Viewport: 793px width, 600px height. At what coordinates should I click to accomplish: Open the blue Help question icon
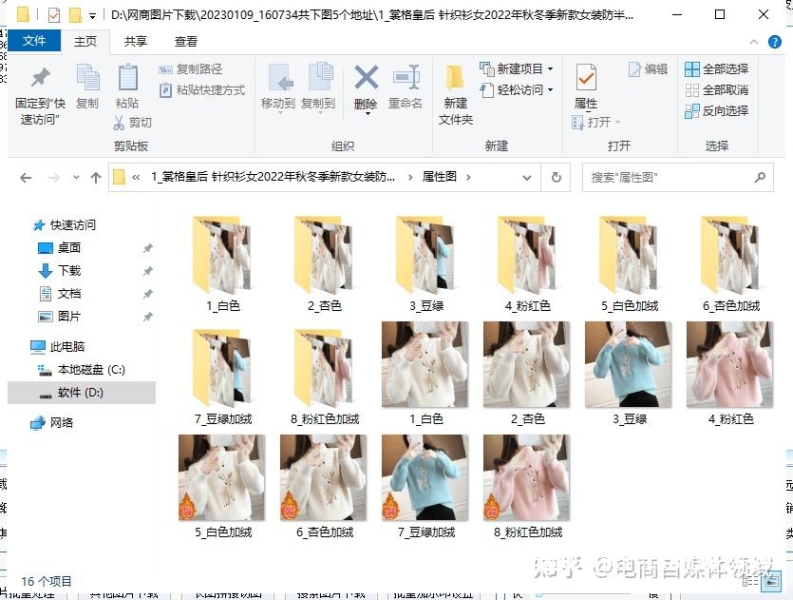pyautogui.click(x=774, y=42)
